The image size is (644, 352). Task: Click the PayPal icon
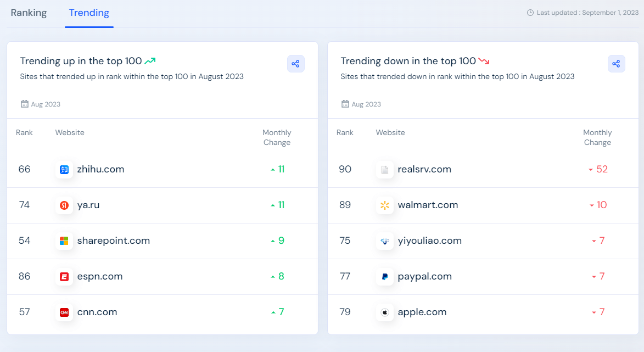click(x=385, y=276)
